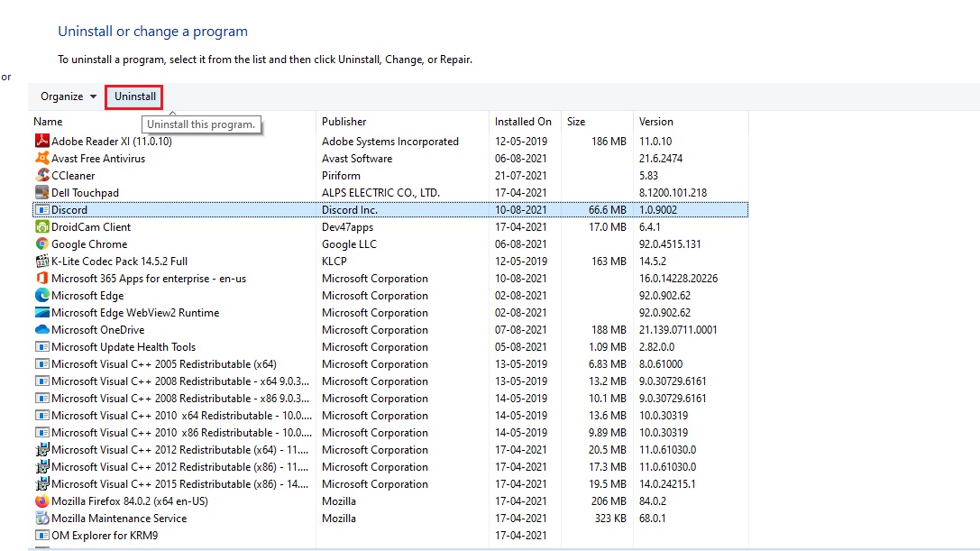Screen dimensions: 980x551
Task: Click the Adobe Reader XI program icon
Action: tap(41, 141)
